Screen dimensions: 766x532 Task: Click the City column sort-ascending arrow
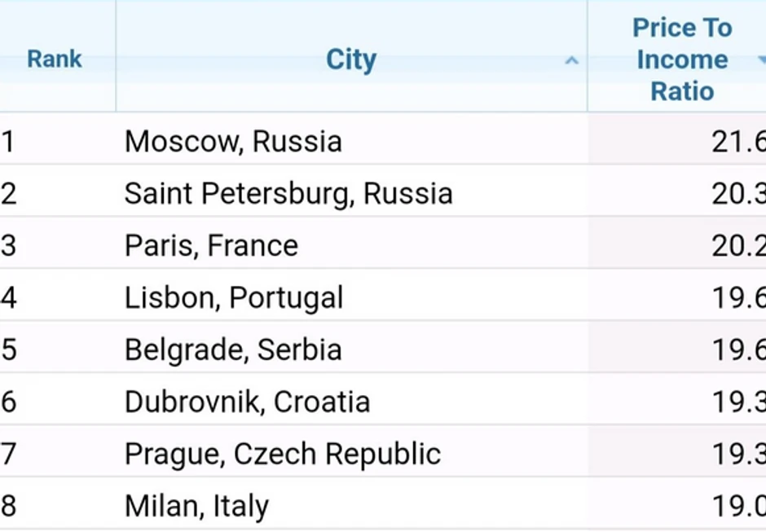point(572,61)
